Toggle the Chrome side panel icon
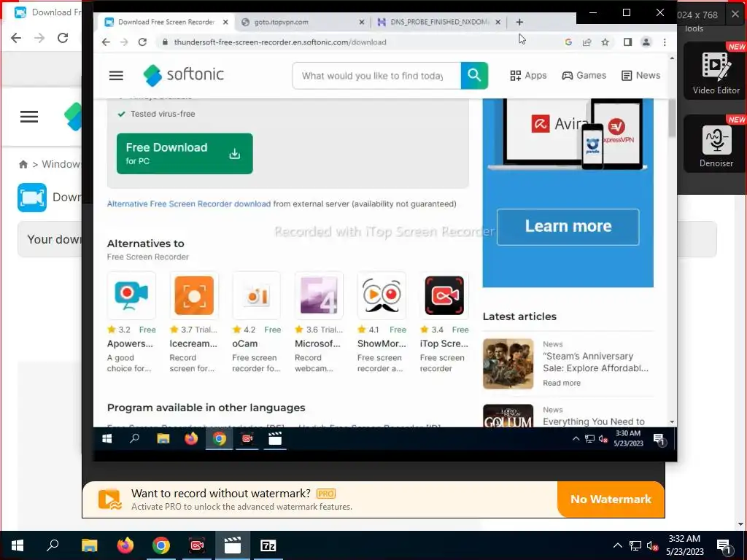 coord(627,42)
